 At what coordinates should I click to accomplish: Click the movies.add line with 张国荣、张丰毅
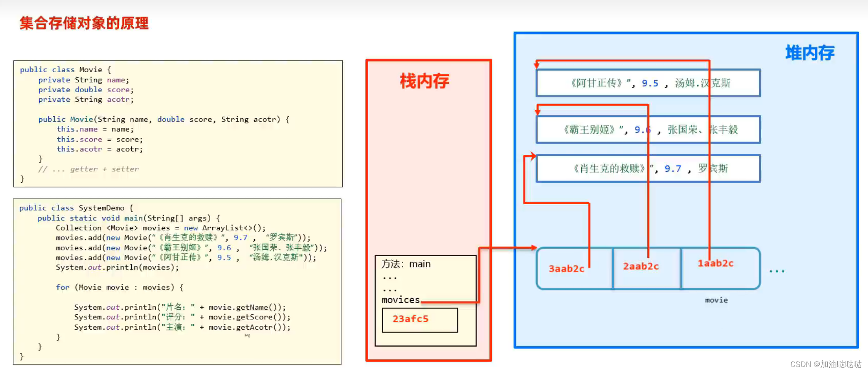coord(192,248)
